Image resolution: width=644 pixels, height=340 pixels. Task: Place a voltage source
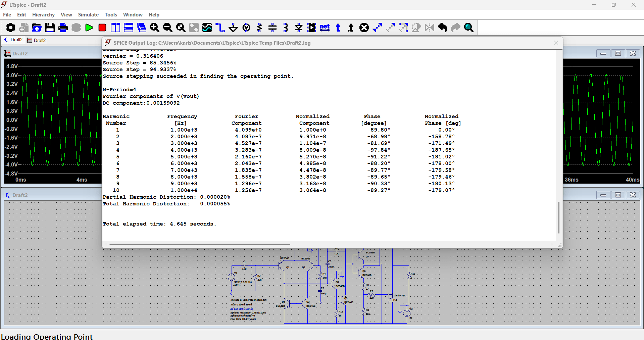(x=246, y=28)
